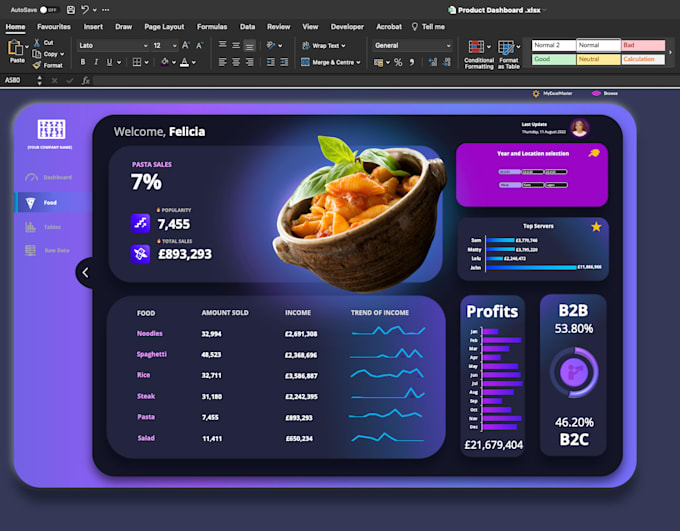Apply Percent style format

pyautogui.click(x=398, y=62)
